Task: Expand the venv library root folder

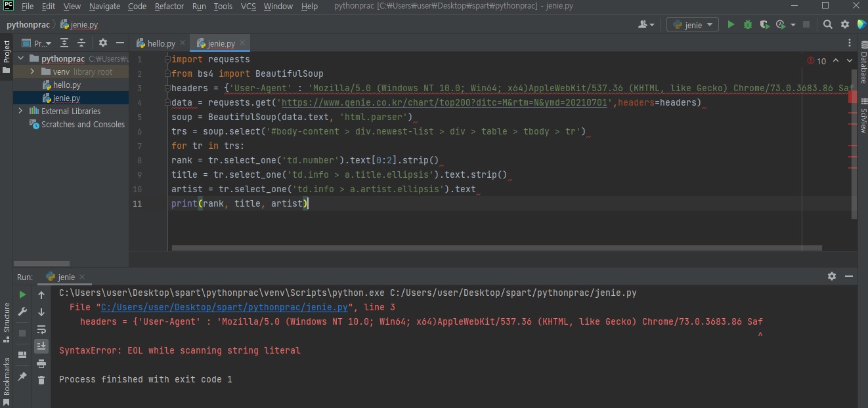Action: (x=32, y=71)
